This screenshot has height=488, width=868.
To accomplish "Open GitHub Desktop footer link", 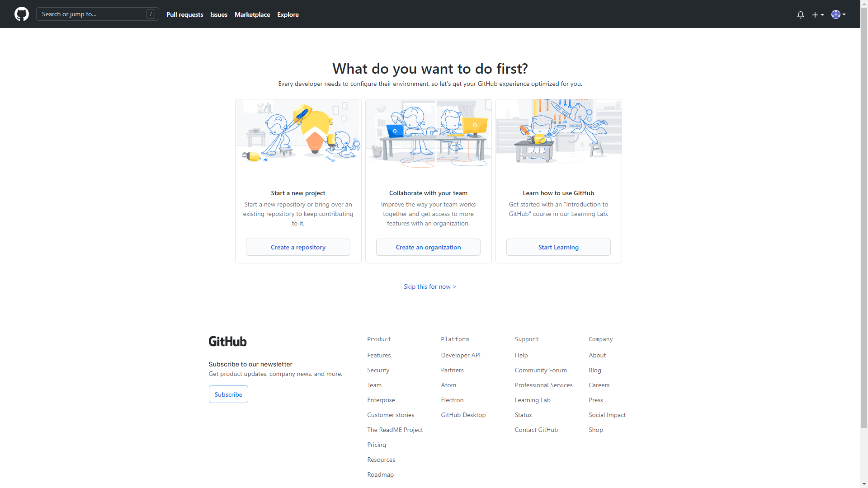I will point(463,415).
